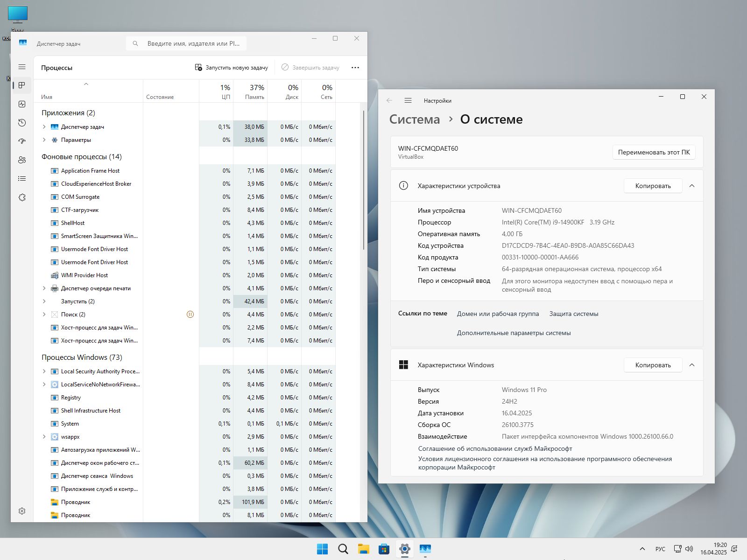Open Домен или рабочая группа link
Image resolution: width=747 pixels, height=560 pixels.
(x=498, y=314)
